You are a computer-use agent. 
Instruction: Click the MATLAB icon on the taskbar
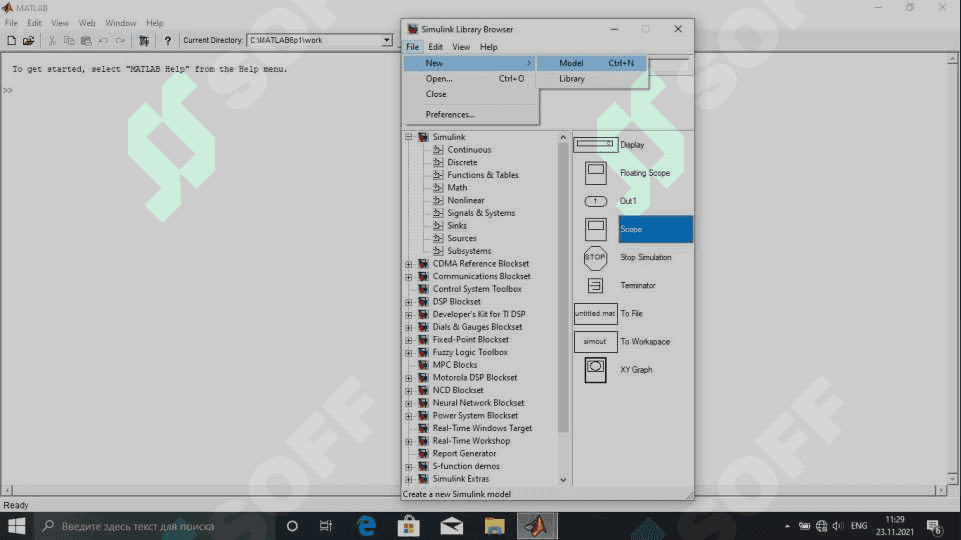pos(537,526)
